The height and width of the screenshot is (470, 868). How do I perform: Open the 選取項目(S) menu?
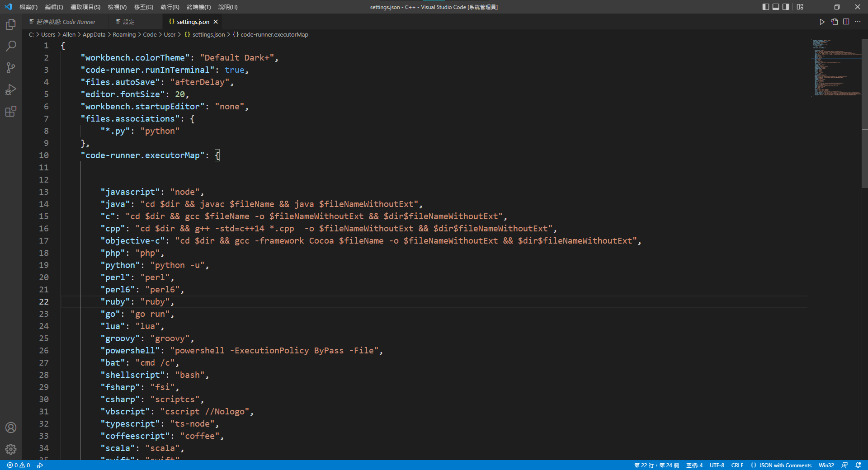pos(85,7)
